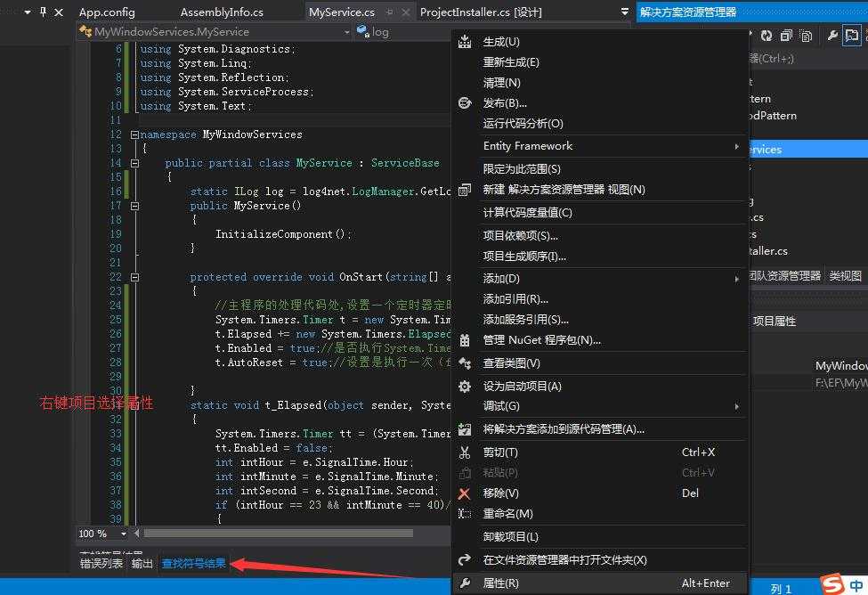The height and width of the screenshot is (595, 868).
Task: Click the arrow icon beside 在文件资源管理器中打开文件夹(X)
Action: (x=465, y=559)
